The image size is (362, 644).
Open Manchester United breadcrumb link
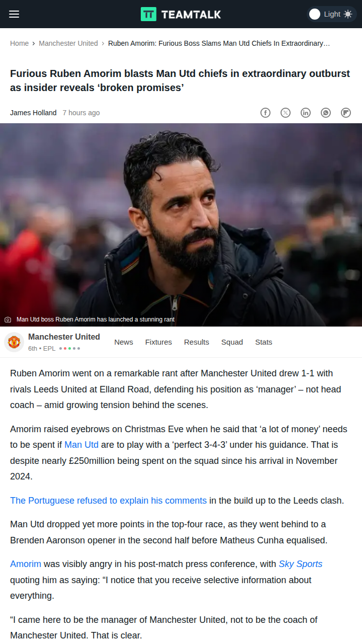pos(68,43)
